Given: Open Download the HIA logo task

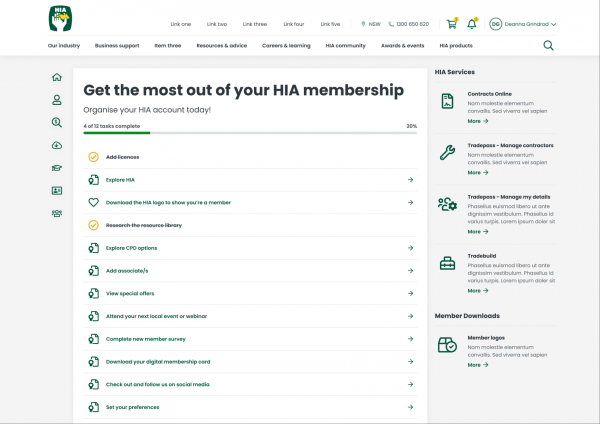Looking at the screenshot, I should click(x=250, y=202).
